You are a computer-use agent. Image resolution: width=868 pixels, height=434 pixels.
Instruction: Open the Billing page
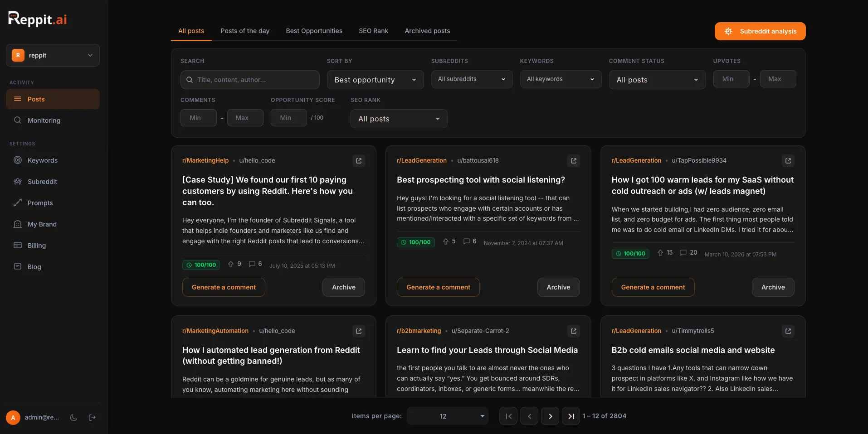pyautogui.click(x=36, y=246)
